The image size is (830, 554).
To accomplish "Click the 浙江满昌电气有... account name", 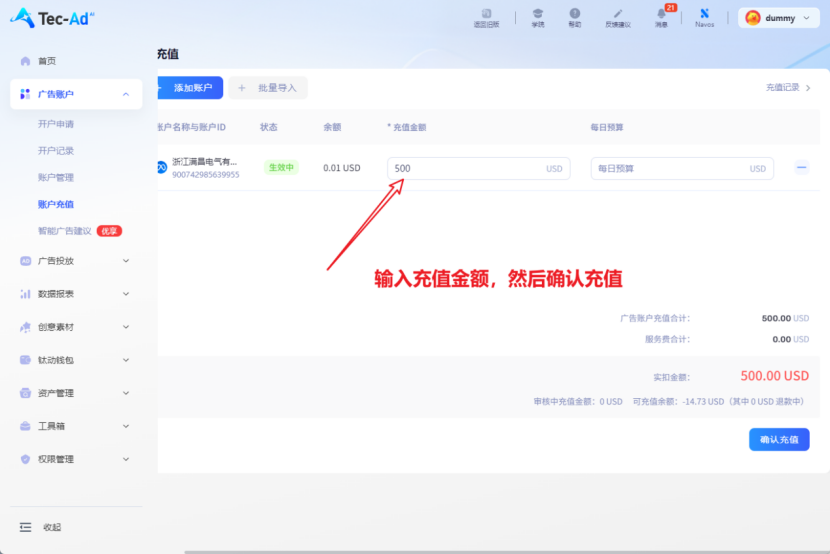I will point(204,162).
